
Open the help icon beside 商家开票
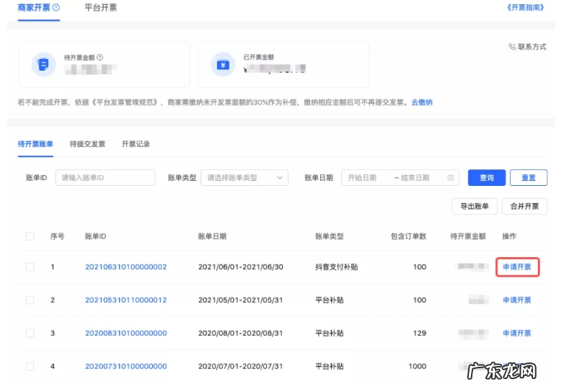56,7
